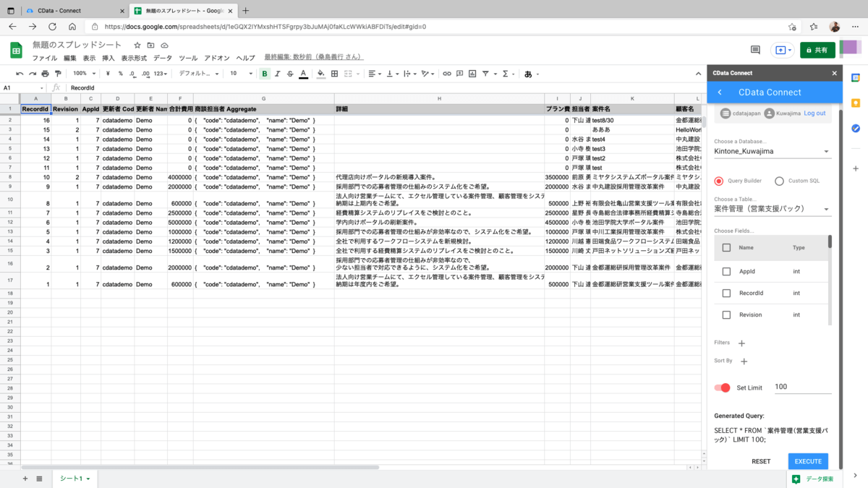Open comment history next to share button
The width and height of the screenshot is (868, 488).
coord(755,50)
